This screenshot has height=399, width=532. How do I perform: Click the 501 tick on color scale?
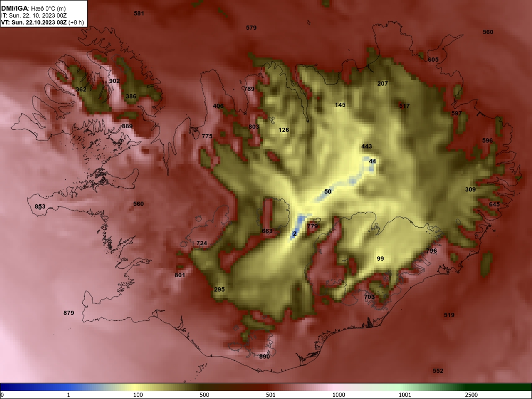coord(271,395)
